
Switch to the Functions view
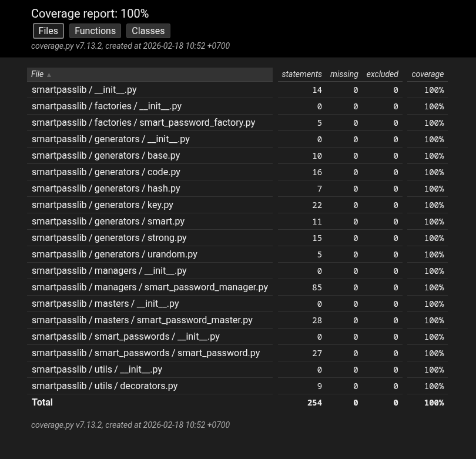(95, 31)
